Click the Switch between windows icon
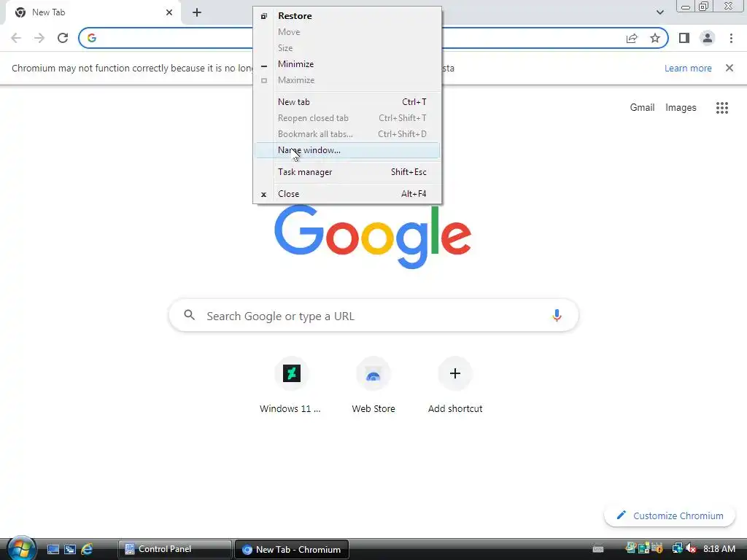The width and height of the screenshot is (747, 560). tap(70, 550)
